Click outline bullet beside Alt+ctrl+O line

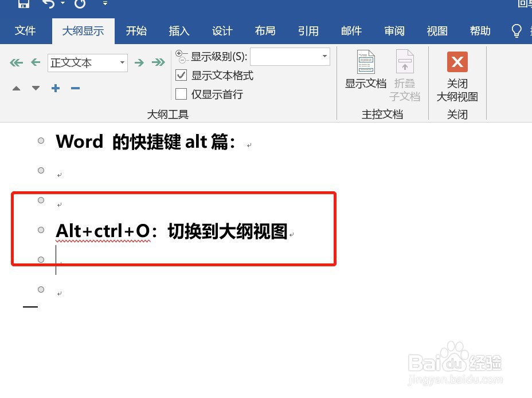click(x=41, y=230)
